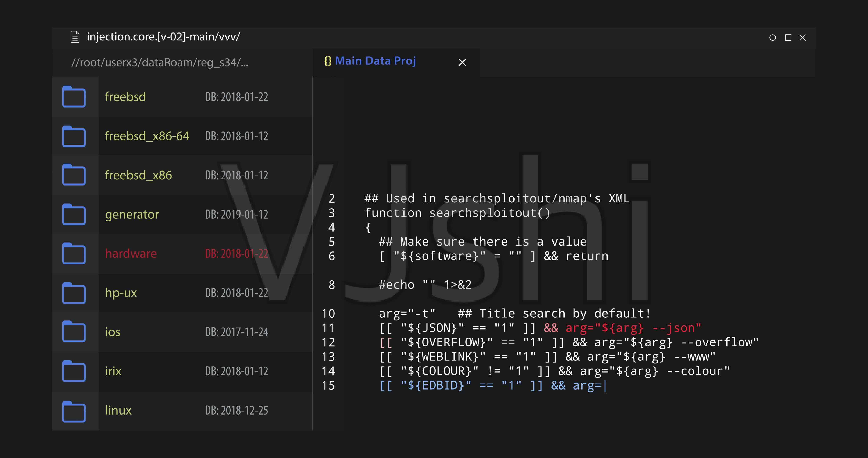Viewport: 868px width, 458px height.
Task: Click line number 11 in the gutter
Action: [328, 328]
